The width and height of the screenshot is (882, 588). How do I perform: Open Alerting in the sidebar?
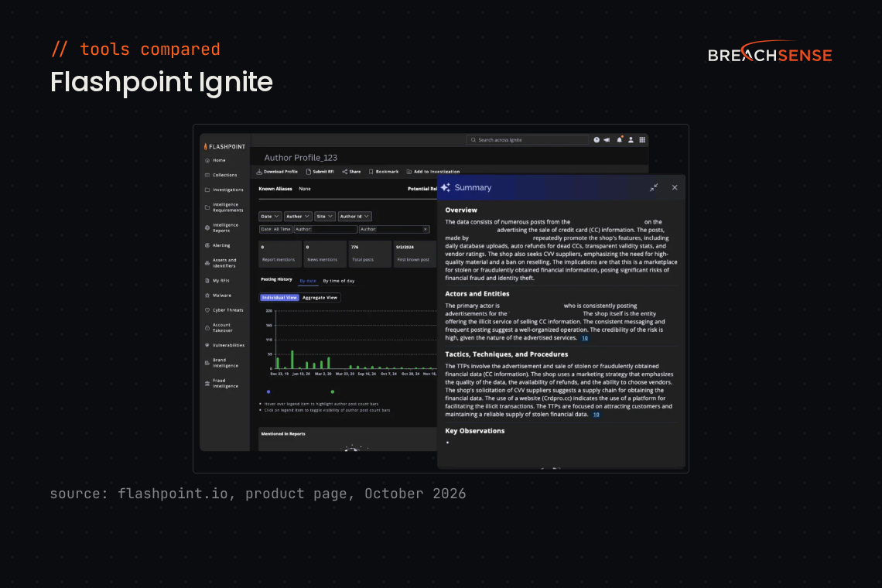(217, 245)
